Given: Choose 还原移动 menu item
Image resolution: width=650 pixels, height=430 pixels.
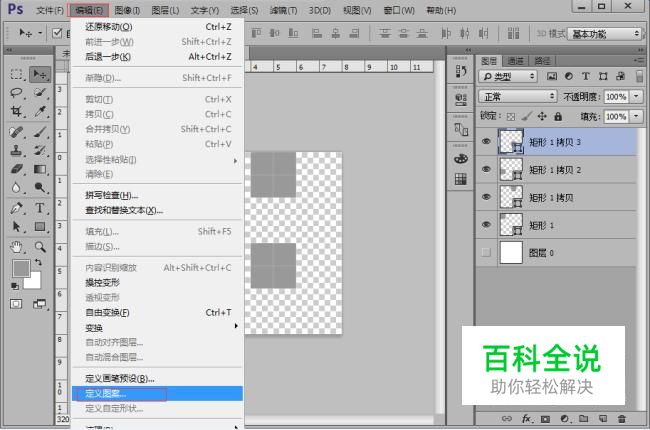Looking at the screenshot, I should coord(158,27).
